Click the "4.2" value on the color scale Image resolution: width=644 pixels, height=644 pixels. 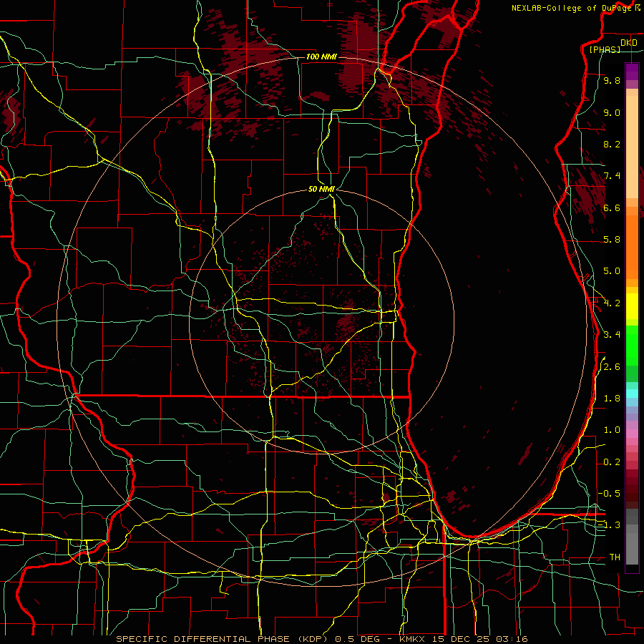(x=612, y=303)
